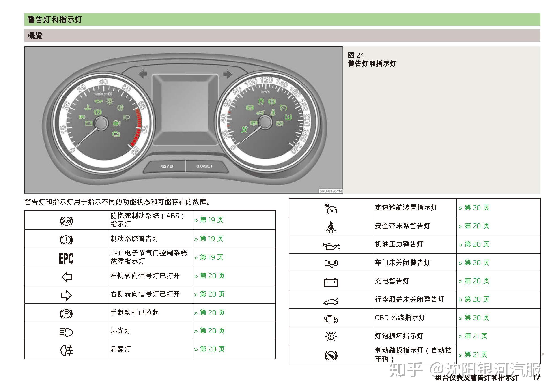Click the text 安全带未系警告灯
Screen dimensions: 555x392
[x=403, y=226]
